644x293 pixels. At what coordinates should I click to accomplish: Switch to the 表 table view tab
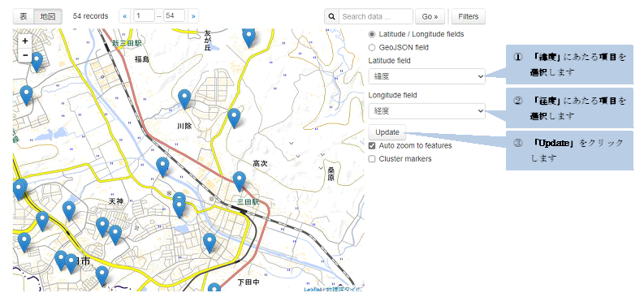24,16
